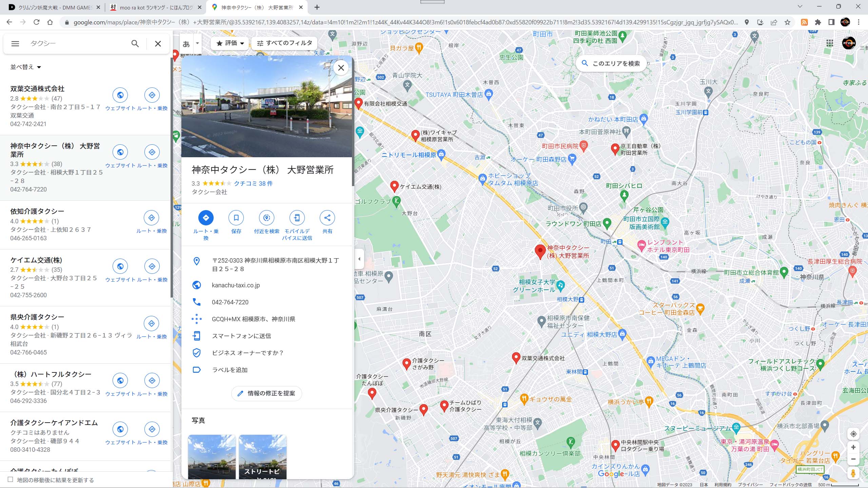868x488 pixels.
Task: Collapse the side panel with arrow tab
Action: pyautogui.click(x=359, y=259)
